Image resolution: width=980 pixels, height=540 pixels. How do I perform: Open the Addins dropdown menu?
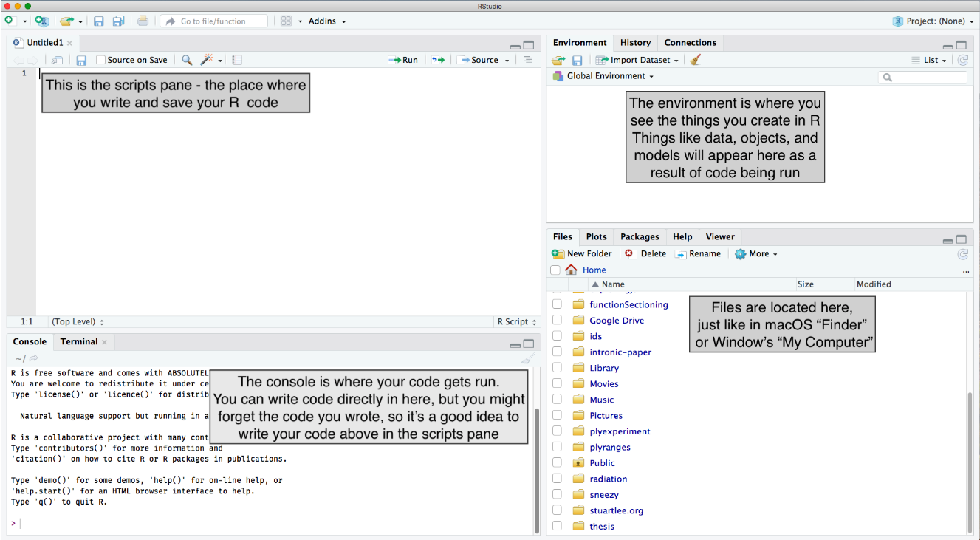(326, 21)
